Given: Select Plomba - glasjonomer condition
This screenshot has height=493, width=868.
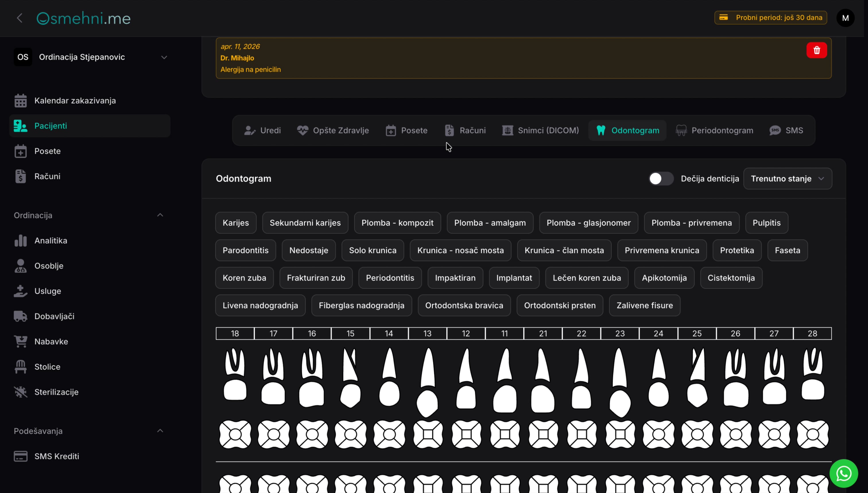Looking at the screenshot, I should tap(589, 223).
